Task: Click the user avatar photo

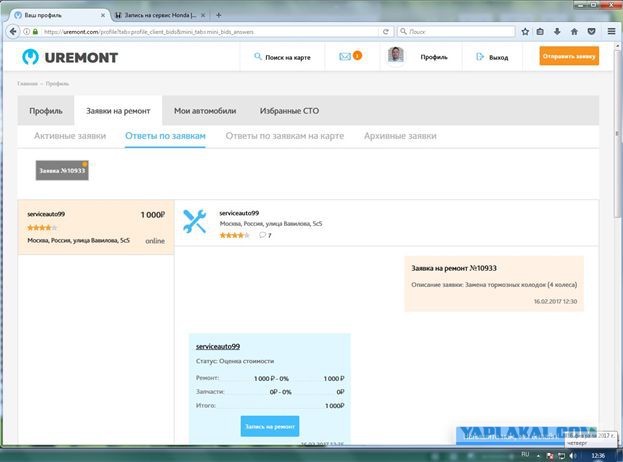Action: pyautogui.click(x=396, y=55)
